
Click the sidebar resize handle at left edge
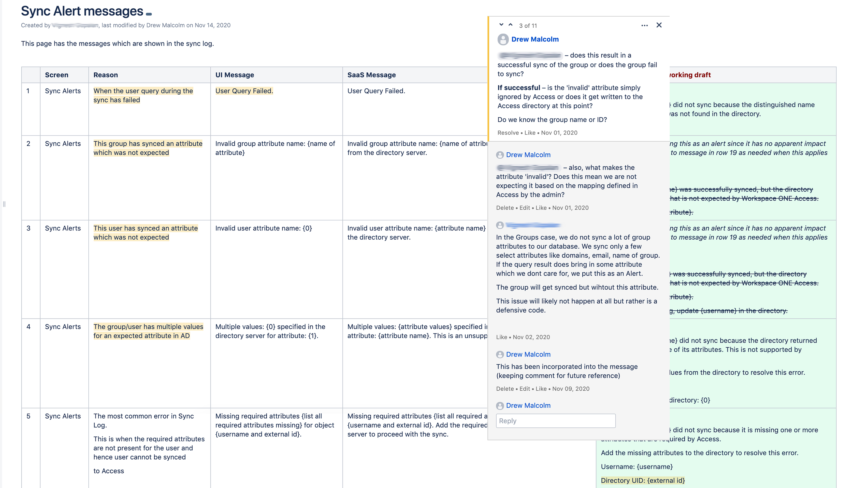click(x=4, y=204)
